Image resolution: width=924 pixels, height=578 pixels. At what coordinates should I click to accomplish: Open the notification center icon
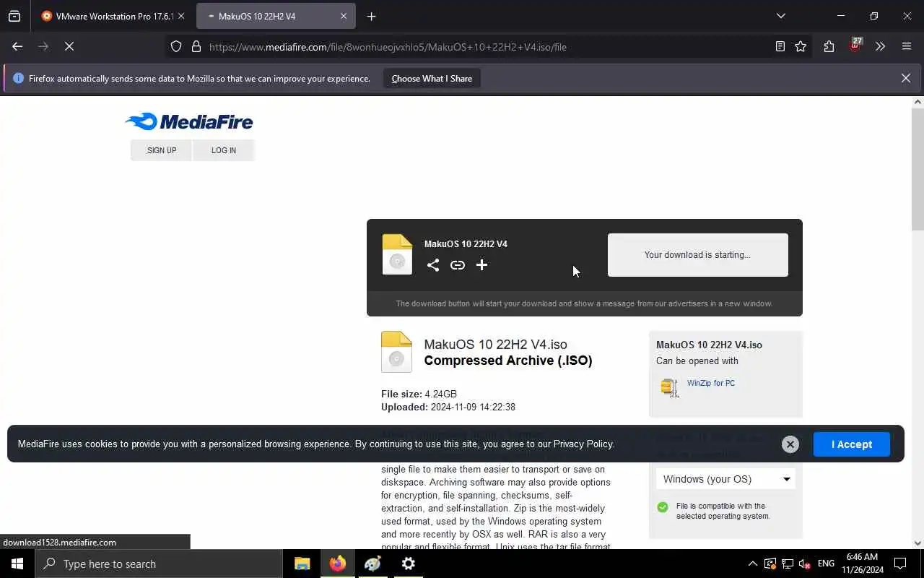pyautogui.click(x=900, y=564)
